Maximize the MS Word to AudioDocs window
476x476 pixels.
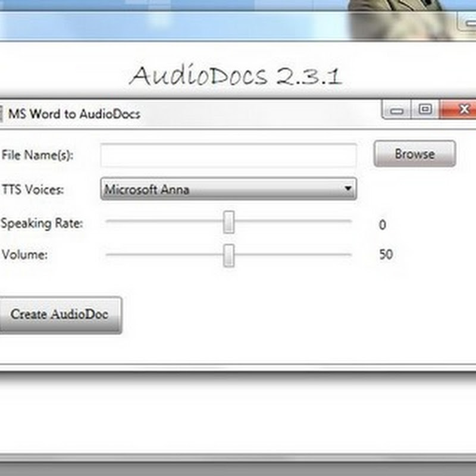coord(425,109)
